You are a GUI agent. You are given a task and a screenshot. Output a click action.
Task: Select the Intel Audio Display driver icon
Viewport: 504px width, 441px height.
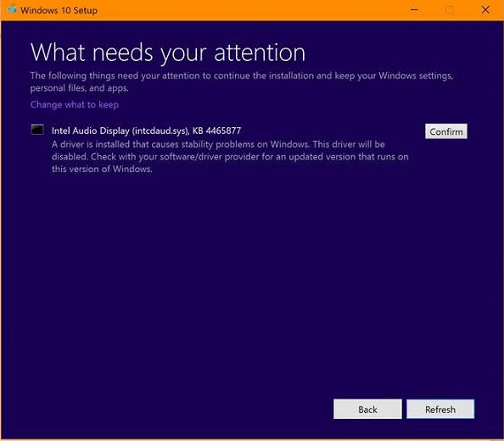(x=37, y=130)
